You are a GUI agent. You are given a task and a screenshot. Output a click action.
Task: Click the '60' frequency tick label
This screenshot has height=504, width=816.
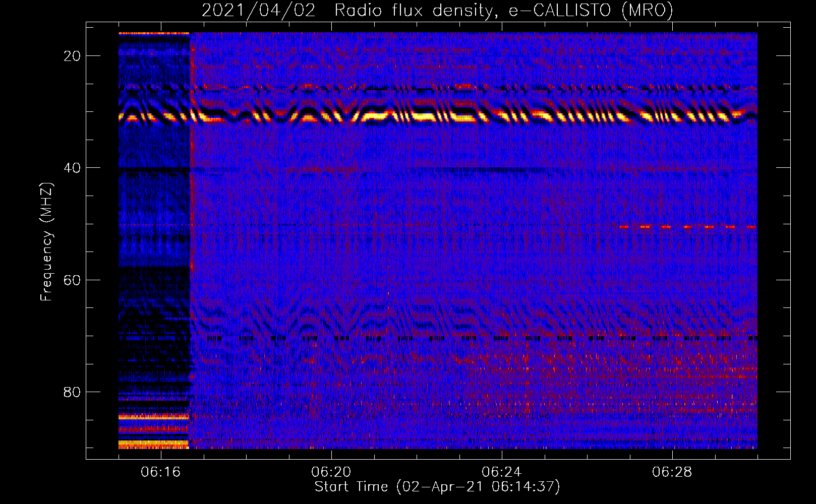pyautogui.click(x=72, y=280)
